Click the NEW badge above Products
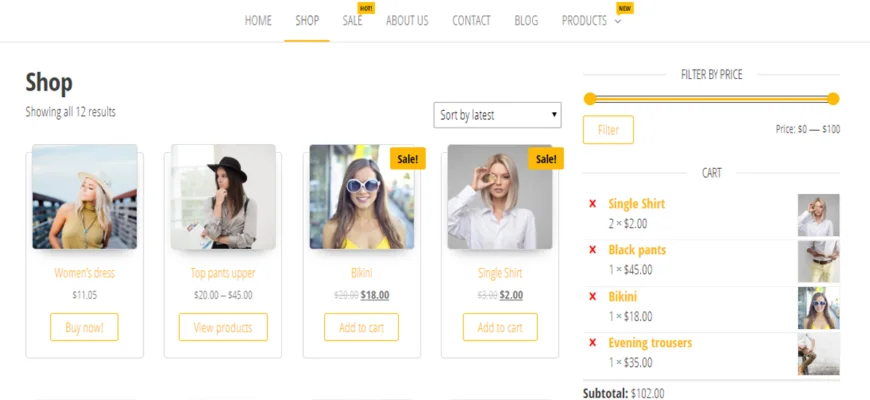 point(625,8)
